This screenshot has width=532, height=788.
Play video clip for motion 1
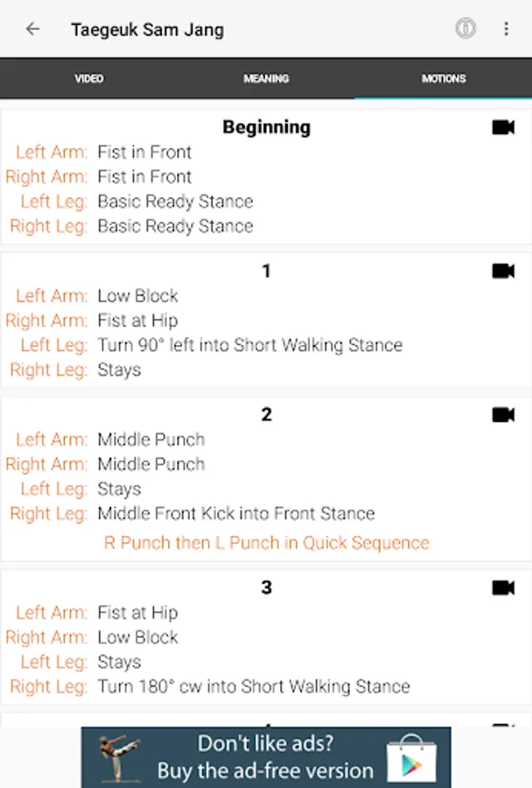(x=503, y=271)
